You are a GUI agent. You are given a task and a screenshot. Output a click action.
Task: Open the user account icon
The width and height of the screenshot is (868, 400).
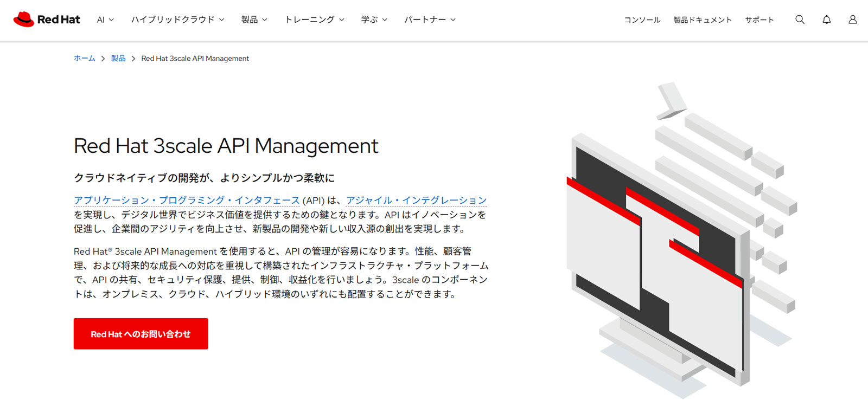(853, 20)
